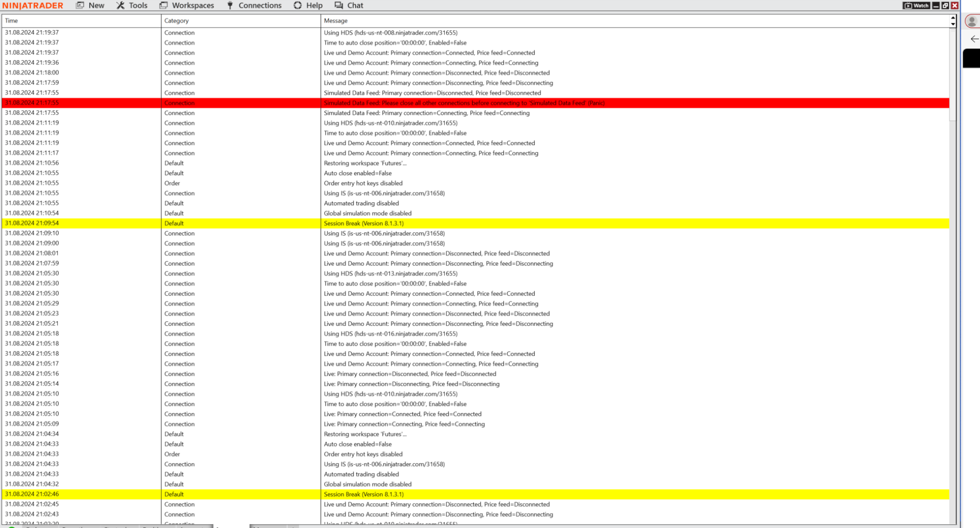
Task: Open the Workspaces menu
Action: (187, 5)
